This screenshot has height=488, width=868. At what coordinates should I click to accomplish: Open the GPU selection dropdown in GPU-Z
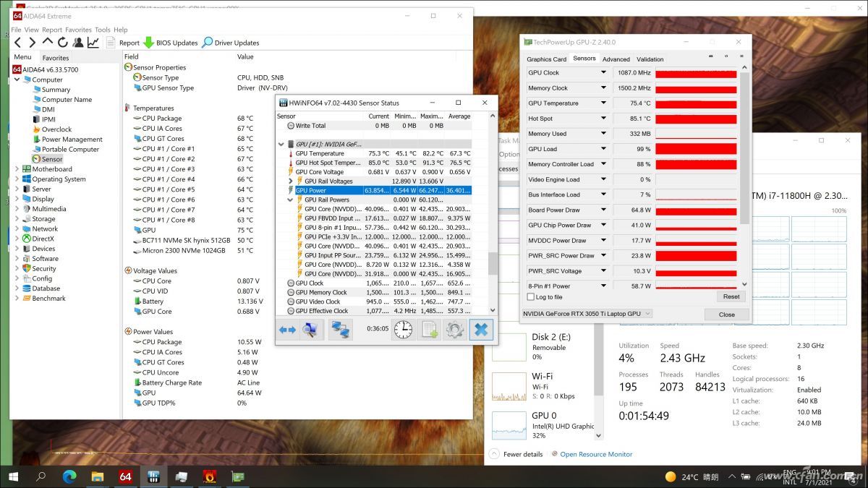coord(647,314)
